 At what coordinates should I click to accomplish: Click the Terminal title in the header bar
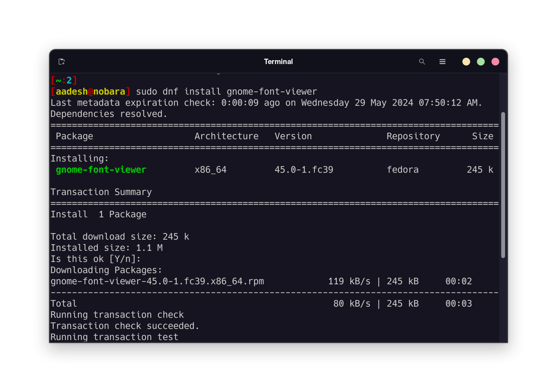[278, 61]
